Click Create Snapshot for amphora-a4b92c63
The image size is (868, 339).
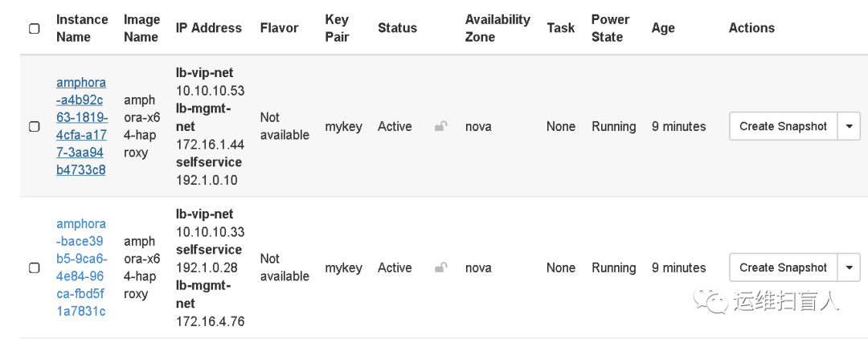(x=783, y=126)
